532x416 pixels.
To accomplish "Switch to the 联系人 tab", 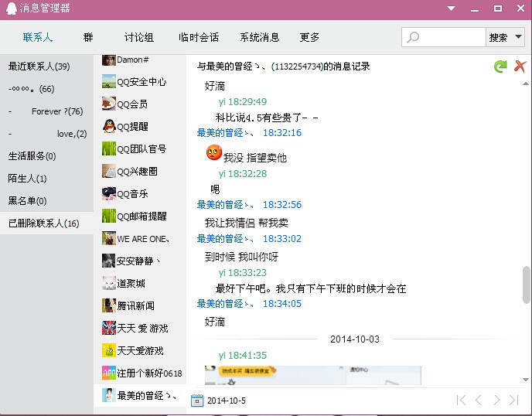I will pyautogui.click(x=38, y=37).
